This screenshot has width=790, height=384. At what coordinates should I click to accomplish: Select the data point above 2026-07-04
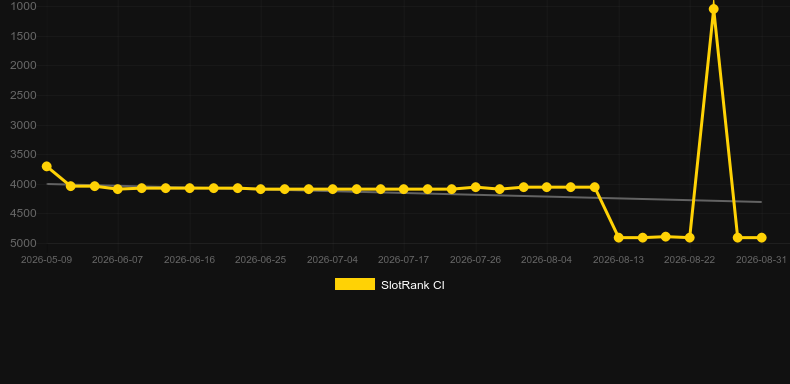(333, 189)
